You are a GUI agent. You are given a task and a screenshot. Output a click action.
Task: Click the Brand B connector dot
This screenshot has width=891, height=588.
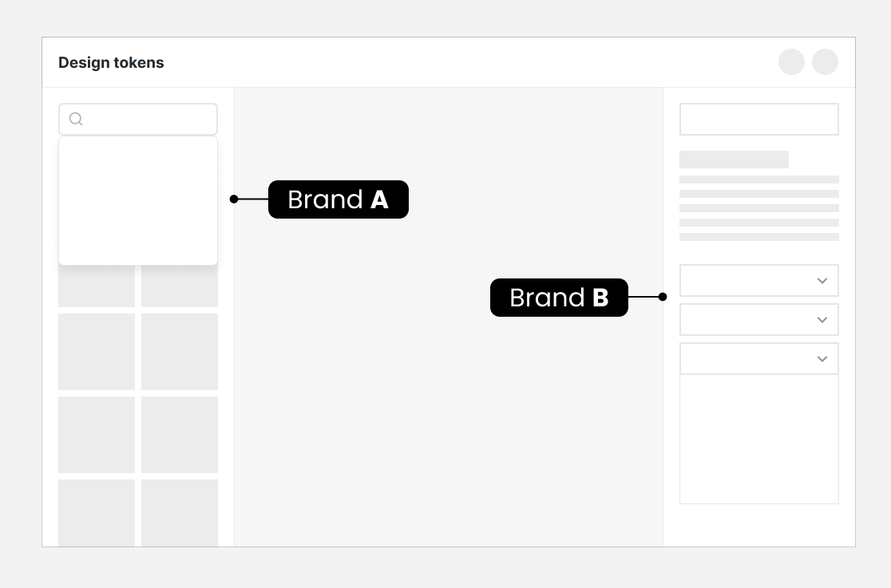pos(663,297)
